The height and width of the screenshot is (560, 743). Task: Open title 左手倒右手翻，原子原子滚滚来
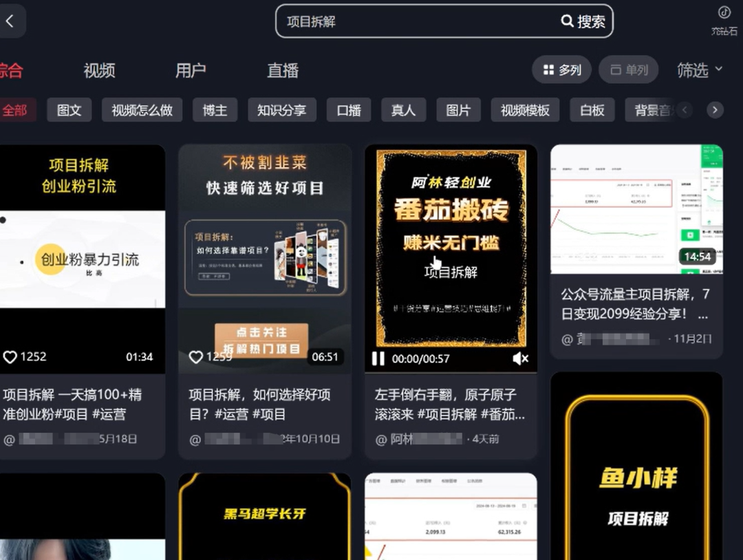coord(450,404)
